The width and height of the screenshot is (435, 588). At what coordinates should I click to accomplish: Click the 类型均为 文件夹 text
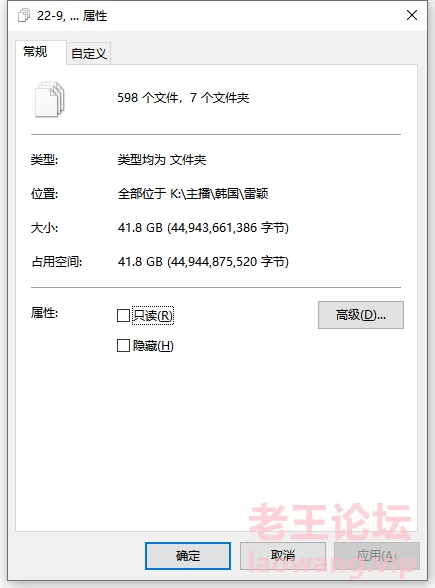[162, 160]
